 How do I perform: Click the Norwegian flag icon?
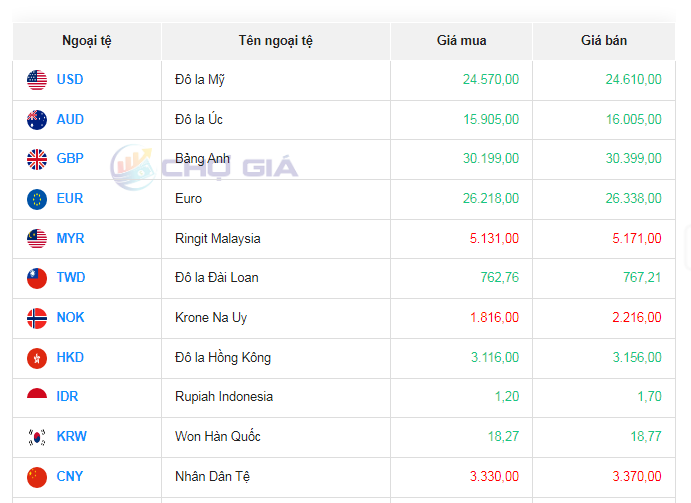click(x=37, y=318)
